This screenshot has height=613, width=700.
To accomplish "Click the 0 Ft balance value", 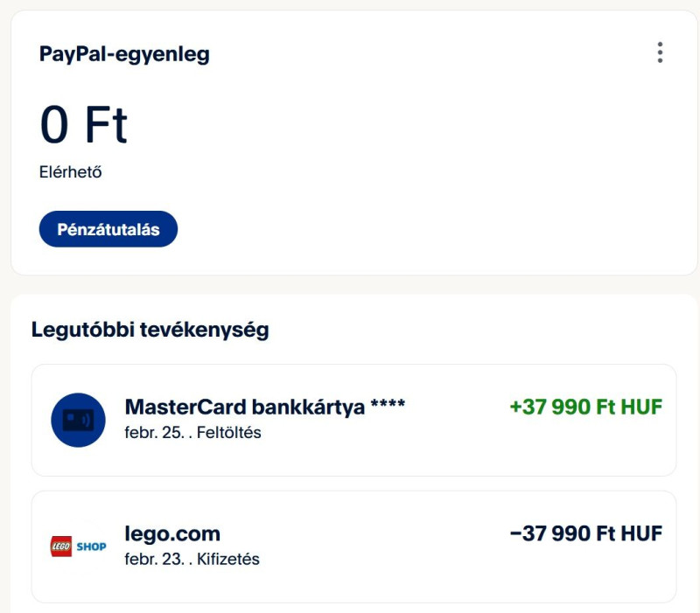I will pyautogui.click(x=83, y=124).
